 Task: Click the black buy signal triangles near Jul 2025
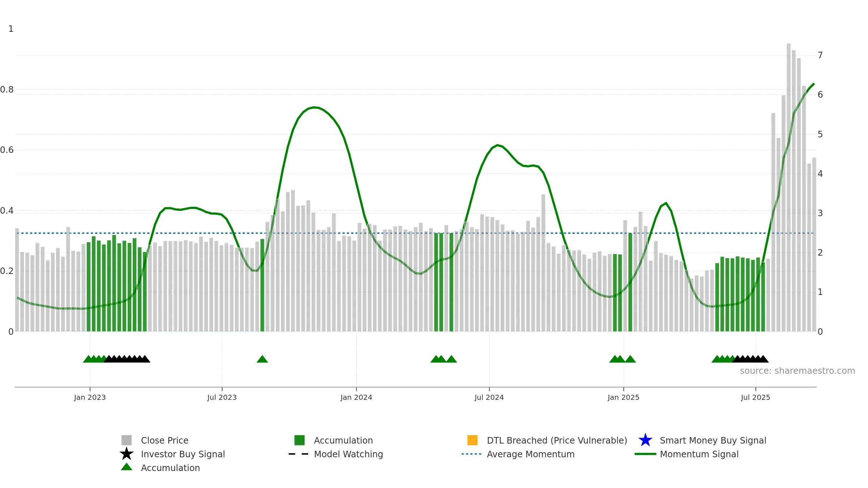coord(750,359)
